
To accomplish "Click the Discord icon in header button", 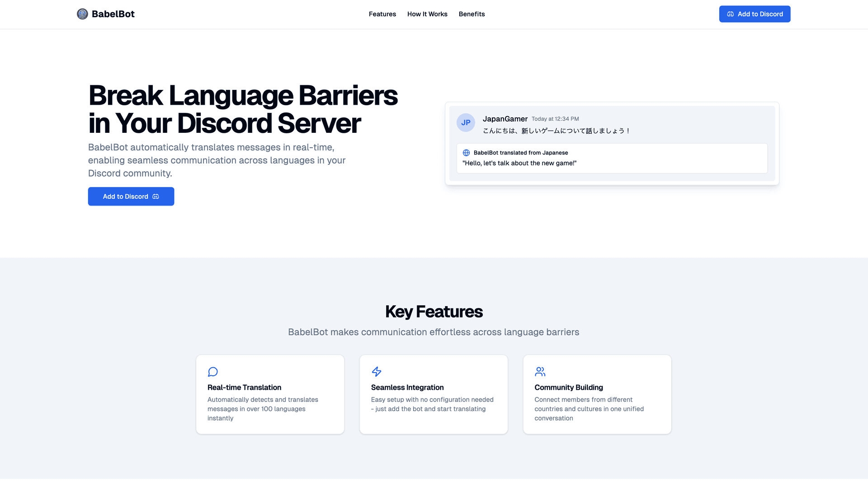I will tap(730, 14).
